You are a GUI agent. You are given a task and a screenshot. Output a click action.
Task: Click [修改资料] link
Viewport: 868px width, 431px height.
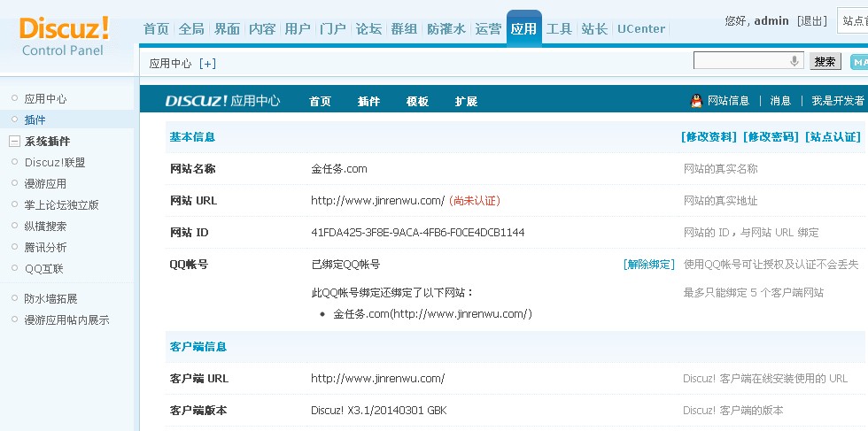click(709, 137)
